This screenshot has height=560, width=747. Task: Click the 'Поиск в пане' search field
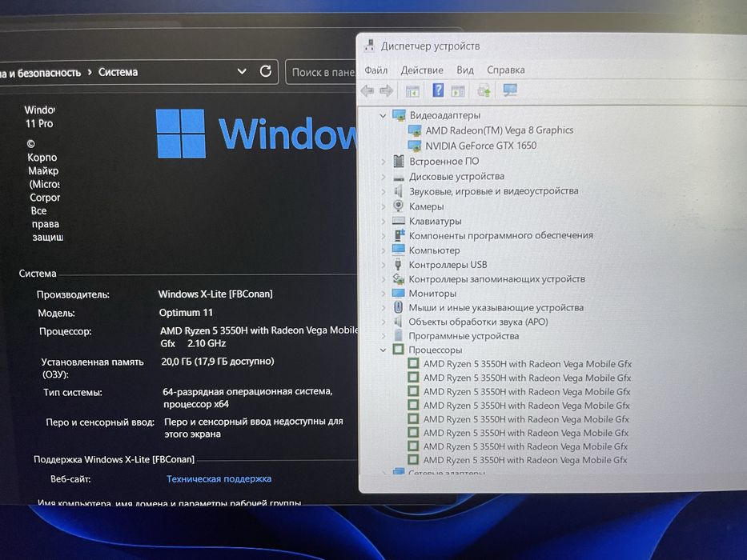320,72
